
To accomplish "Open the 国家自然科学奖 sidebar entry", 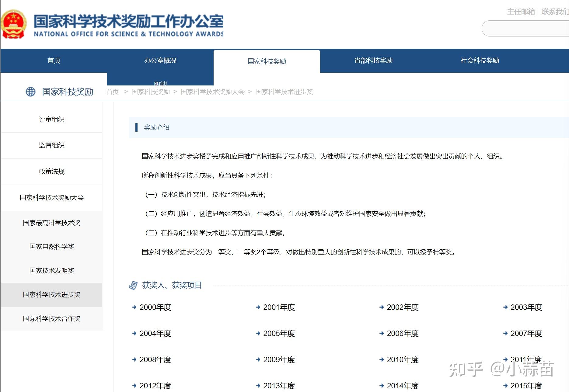I will pos(52,247).
